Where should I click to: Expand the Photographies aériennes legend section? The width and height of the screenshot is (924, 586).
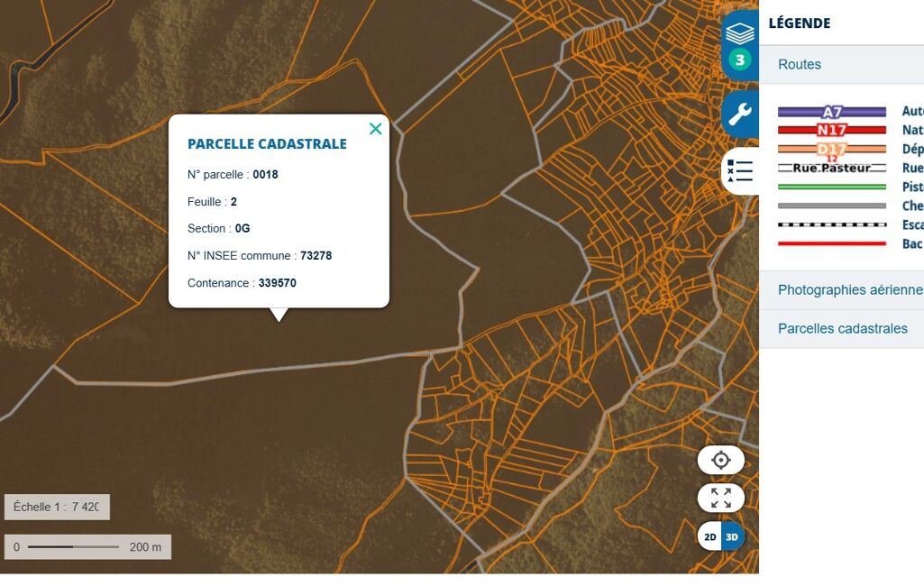(849, 289)
